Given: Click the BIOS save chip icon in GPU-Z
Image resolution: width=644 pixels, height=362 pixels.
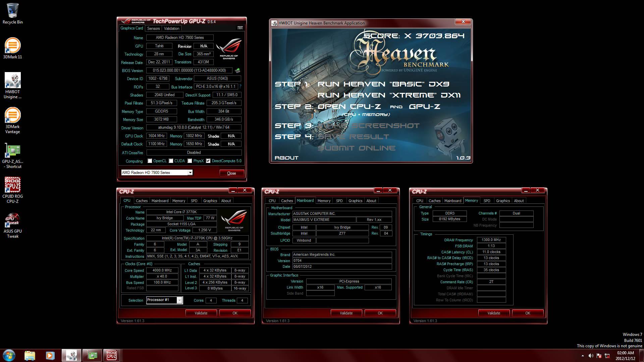Looking at the screenshot, I should click(x=237, y=70).
